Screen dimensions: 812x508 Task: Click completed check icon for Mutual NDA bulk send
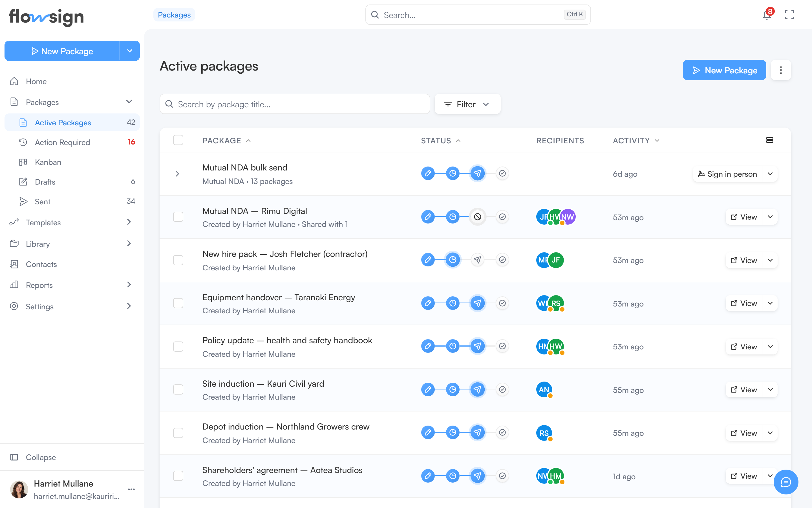pyautogui.click(x=502, y=173)
